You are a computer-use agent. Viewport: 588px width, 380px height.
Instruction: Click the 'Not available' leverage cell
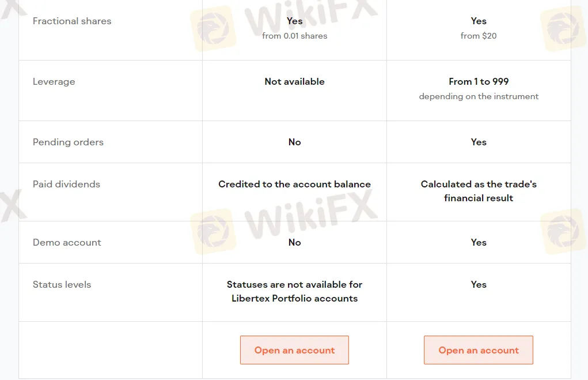(294, 81)
